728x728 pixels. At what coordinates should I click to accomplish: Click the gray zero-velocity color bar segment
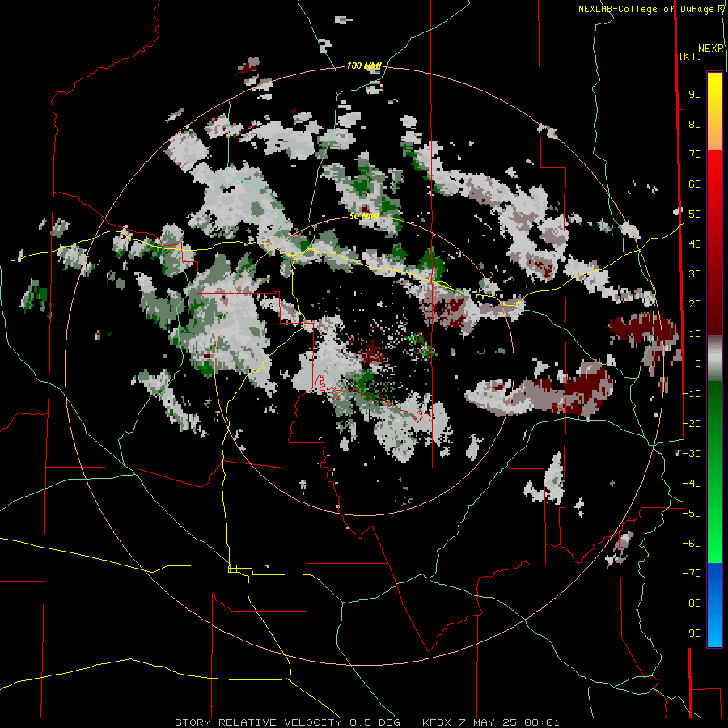714,358
